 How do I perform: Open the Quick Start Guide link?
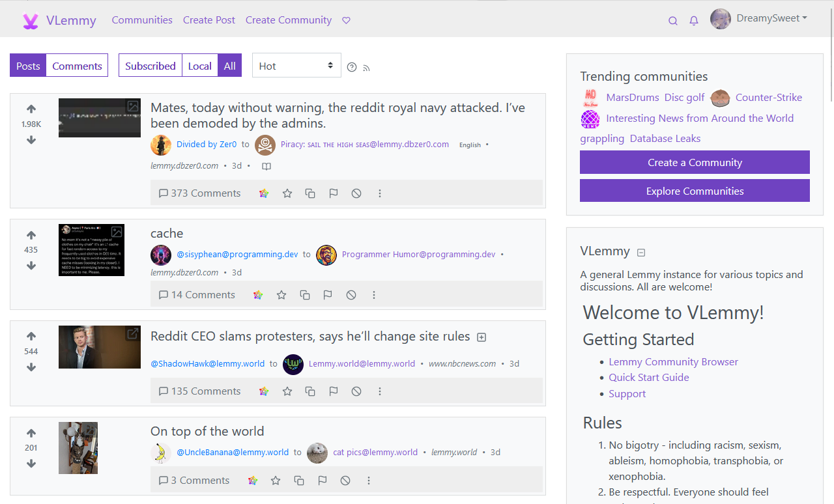pos(649,378)
